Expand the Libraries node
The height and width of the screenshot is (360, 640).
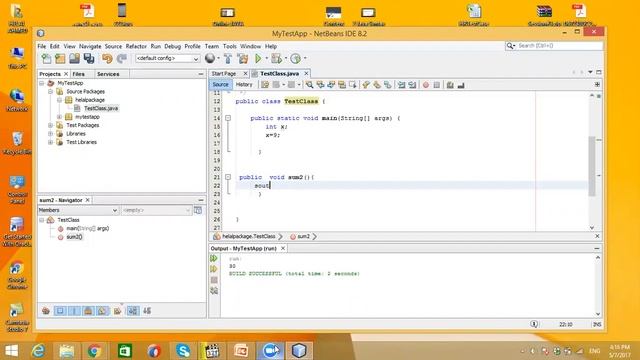pos(51,134)
